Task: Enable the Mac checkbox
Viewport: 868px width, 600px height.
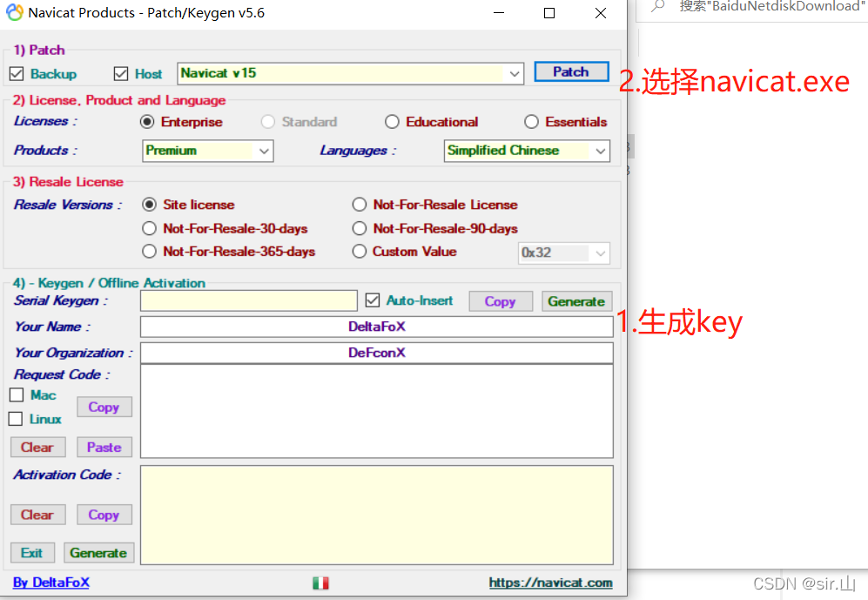Action: click(17, 394)
